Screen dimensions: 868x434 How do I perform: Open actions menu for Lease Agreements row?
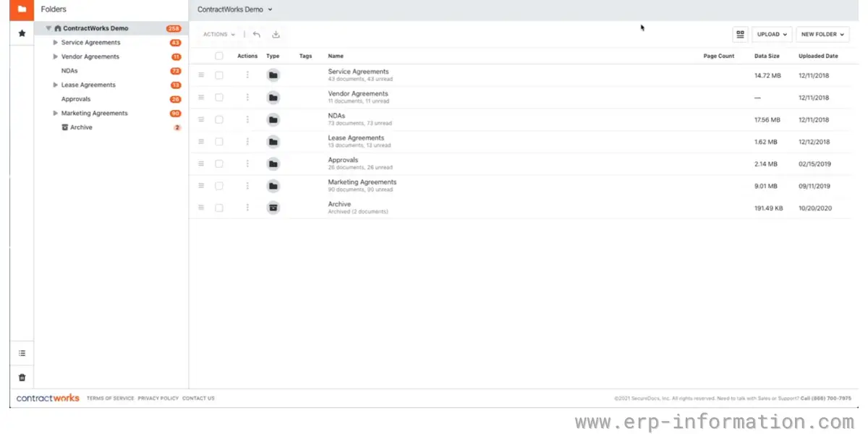[x=247, y=142]
